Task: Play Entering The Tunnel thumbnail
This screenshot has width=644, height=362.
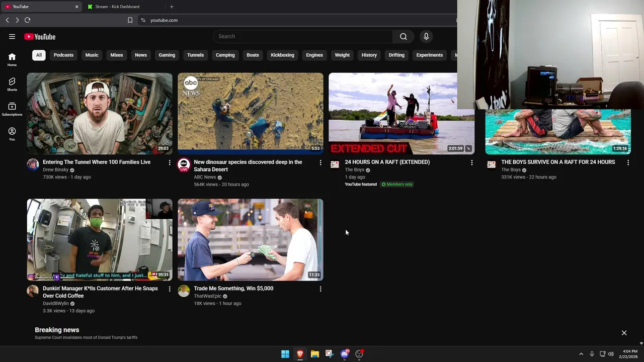Action: coord(100,114)
